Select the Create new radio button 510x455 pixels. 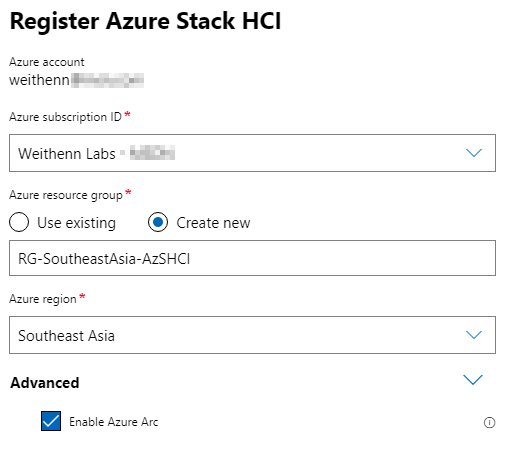(158, 222)
